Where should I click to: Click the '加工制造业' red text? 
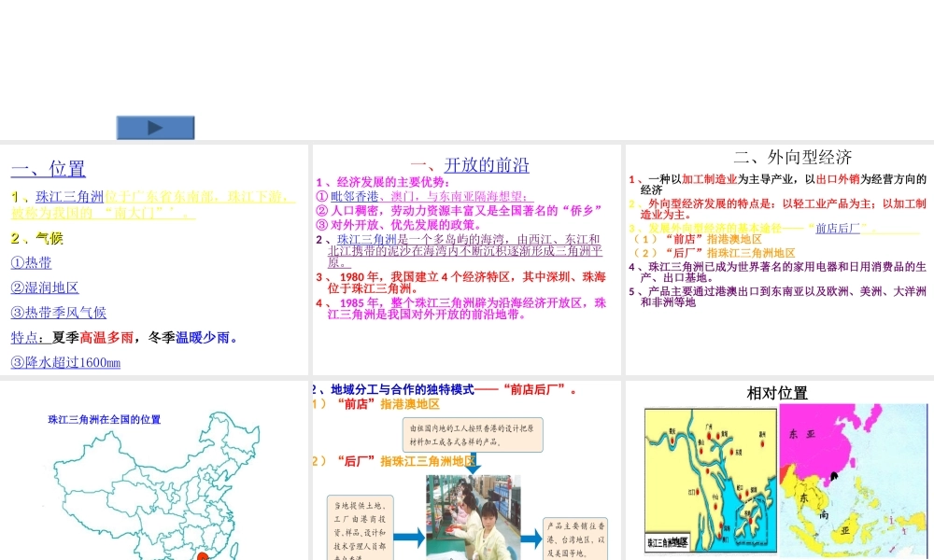tap(710, 178)
